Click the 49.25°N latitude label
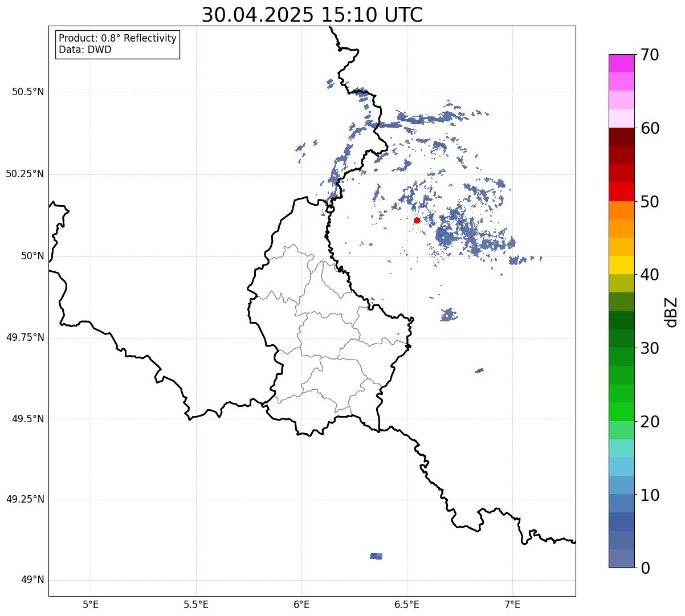 point(25,499)
